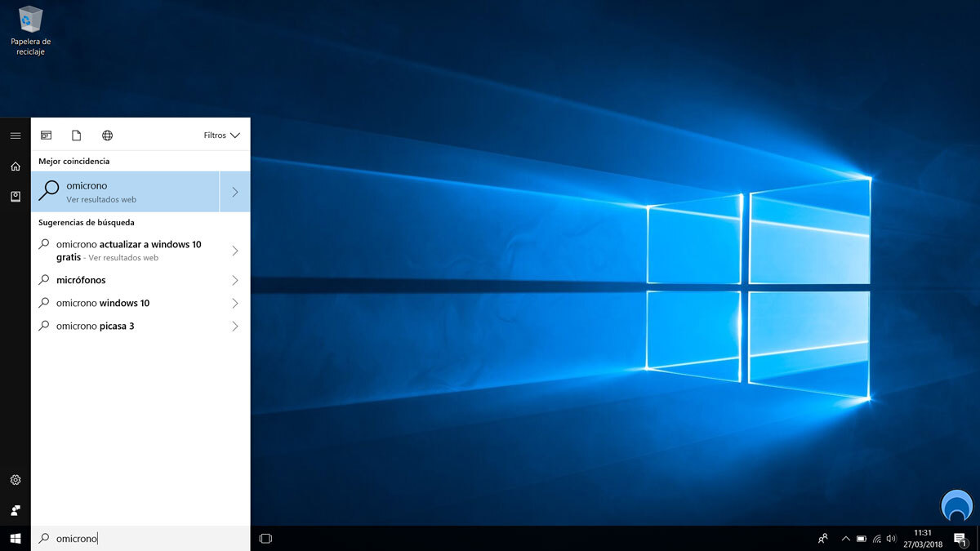Open the Filtros dropdown
The image size is (980, 551).
pyautogui.click(x=220, y=135)
